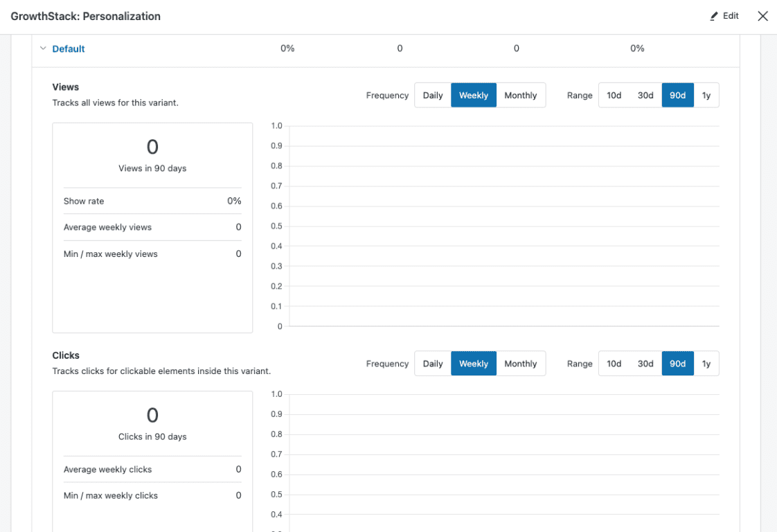Open the Default variant link

[69, 48]
